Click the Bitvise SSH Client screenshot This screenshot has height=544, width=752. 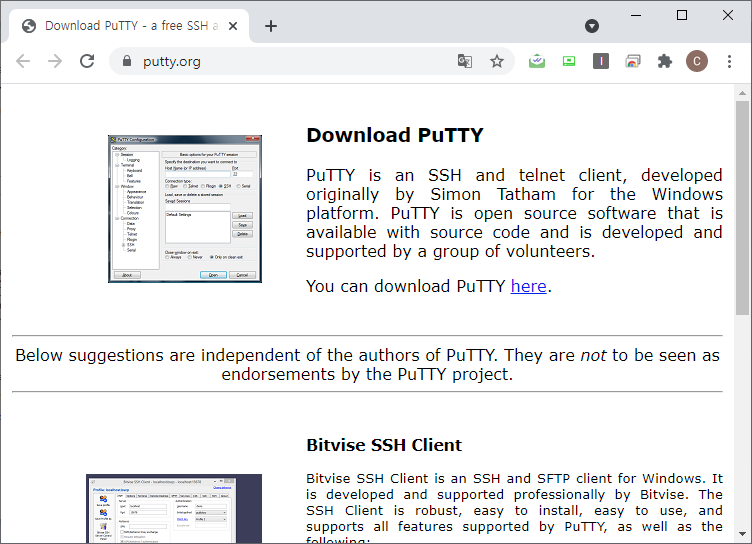pyautogui.click(x=174, y=509)
